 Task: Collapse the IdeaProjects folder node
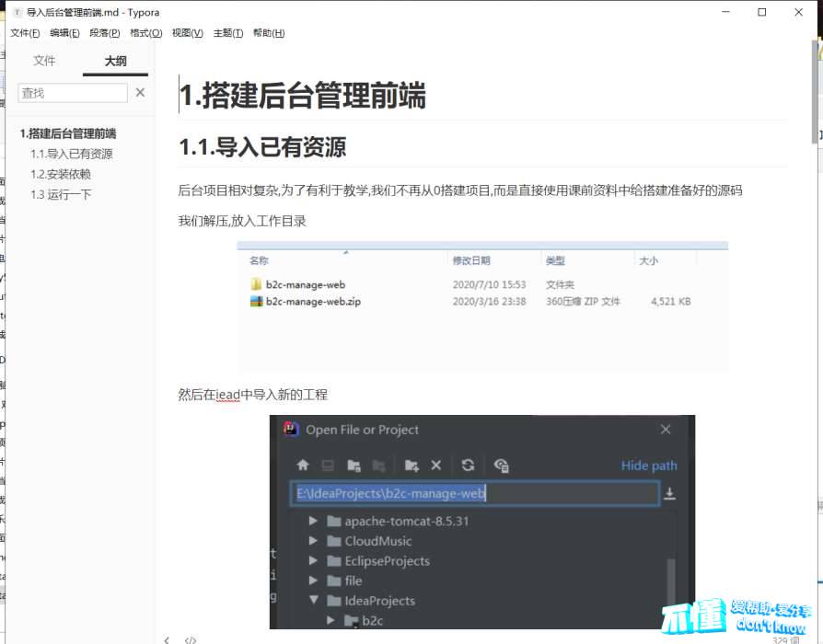pyautogui.click(x=314, y=601)
